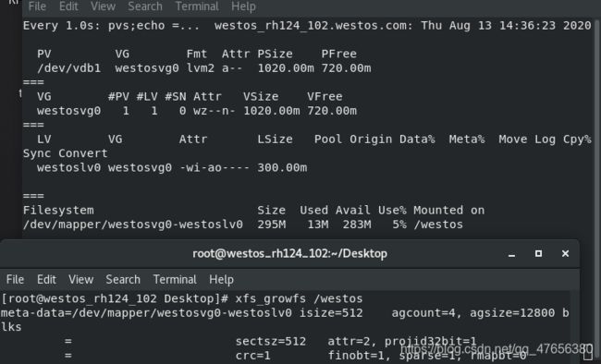Click the xfs_growfs /westos command line
Image resolution: width=601 pixels, height=364 pixels.
pos(181,298)
